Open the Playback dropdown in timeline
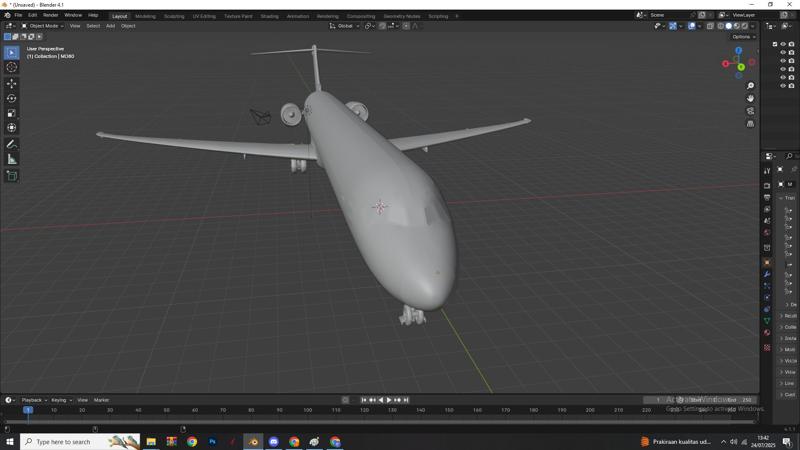The image size is (800, 450). tap(34, 400)
